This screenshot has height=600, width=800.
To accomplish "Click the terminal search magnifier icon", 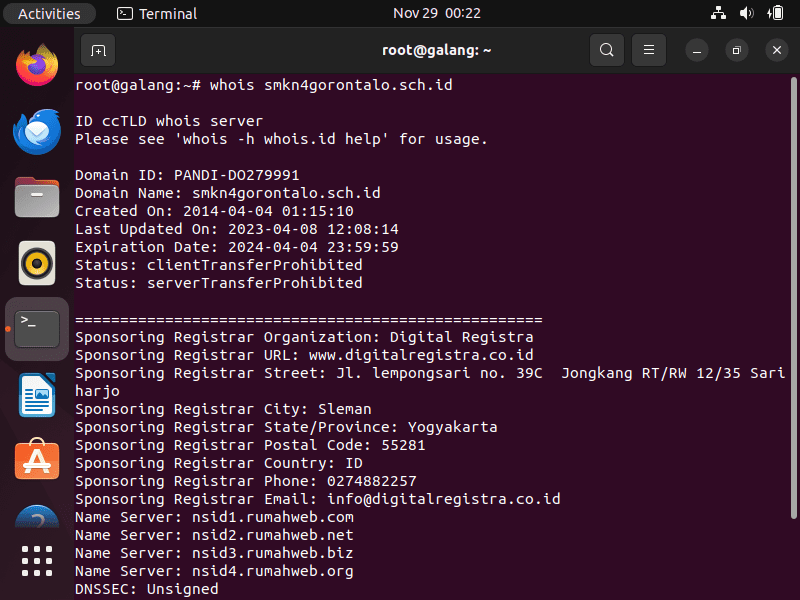I will [x=607, y=50].
